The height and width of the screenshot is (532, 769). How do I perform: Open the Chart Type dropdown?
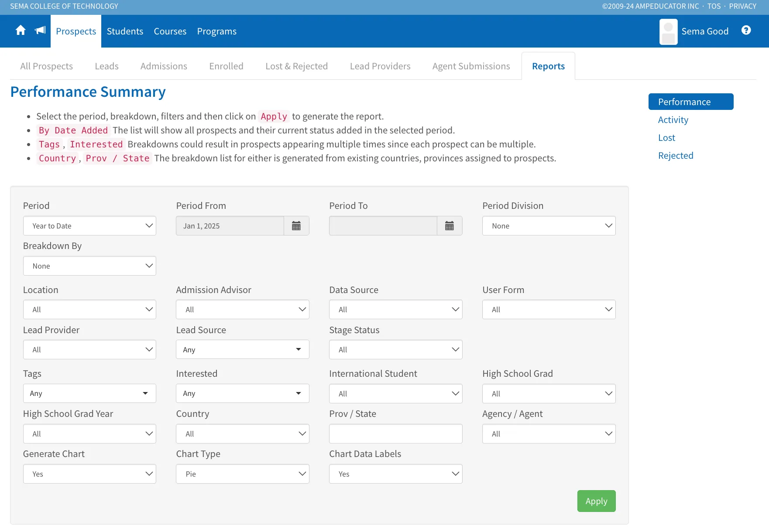pyautogui.click(x=243, y=474)
